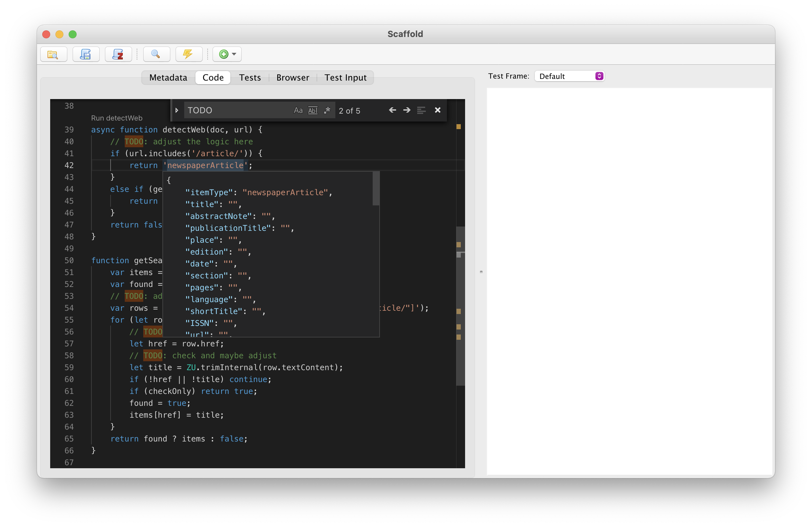Jump to the next TODO match arrow
This screenshot has width=812, height=527.
406,110
